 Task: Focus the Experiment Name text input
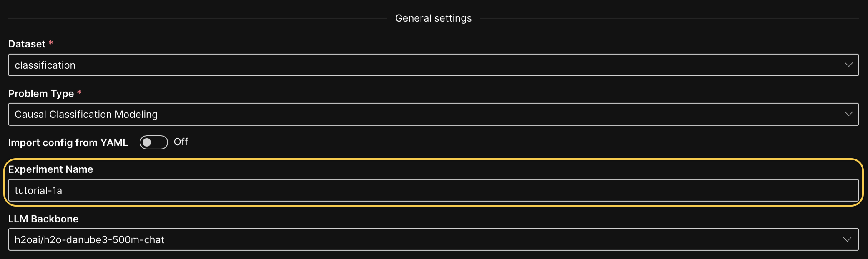tap(434, 190)
